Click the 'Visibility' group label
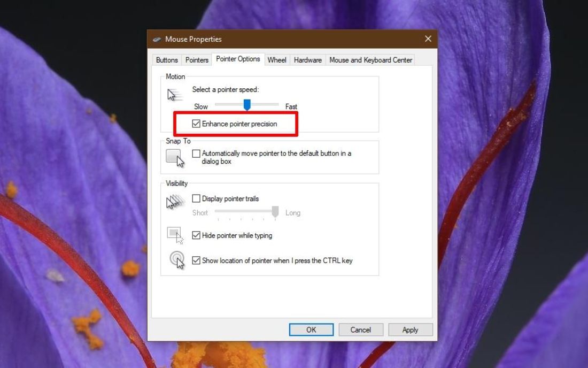Image resolution: width=588 pixels, height=368 pixels. (176, 183)
